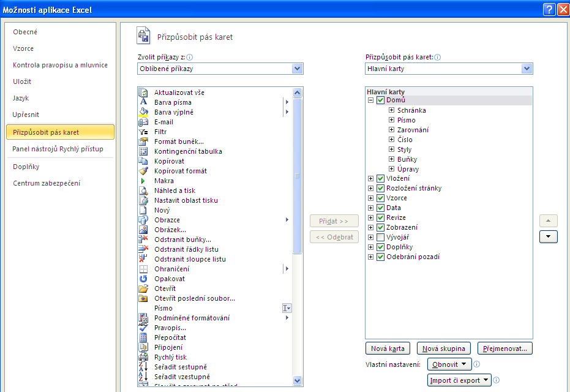Click the Nová skupina button
Viewport: 570px width, 392px height.
(443, 349)
